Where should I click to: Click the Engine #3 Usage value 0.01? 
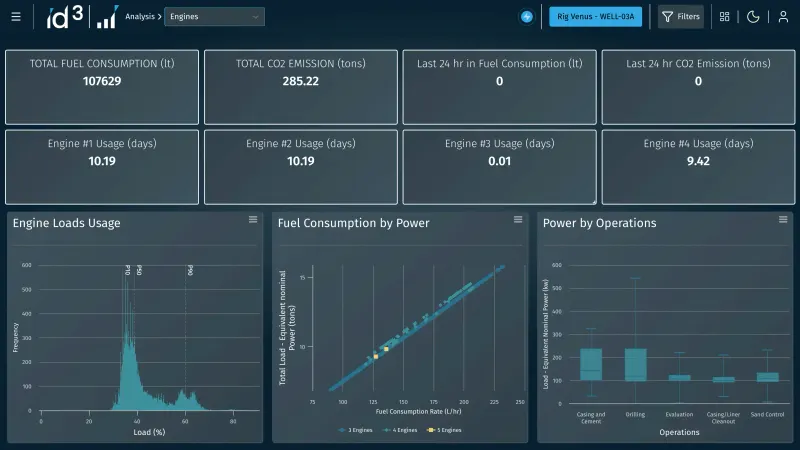coord(499,161)
